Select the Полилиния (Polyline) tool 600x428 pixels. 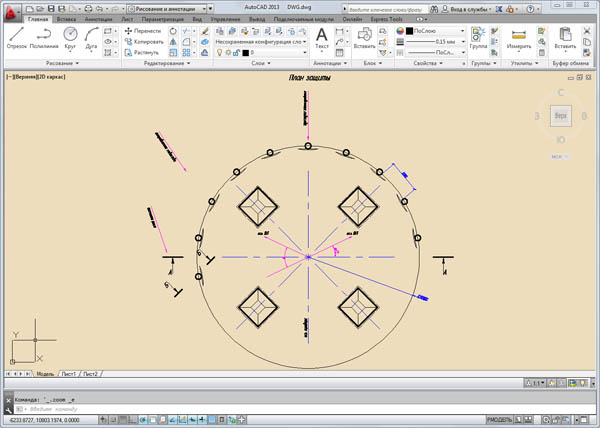pos(43,38)
